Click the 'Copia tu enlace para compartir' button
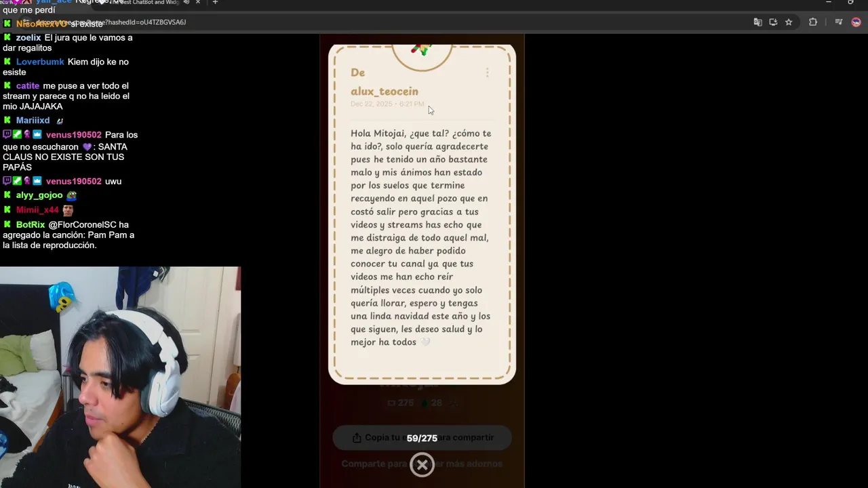 tap(422, 438)
